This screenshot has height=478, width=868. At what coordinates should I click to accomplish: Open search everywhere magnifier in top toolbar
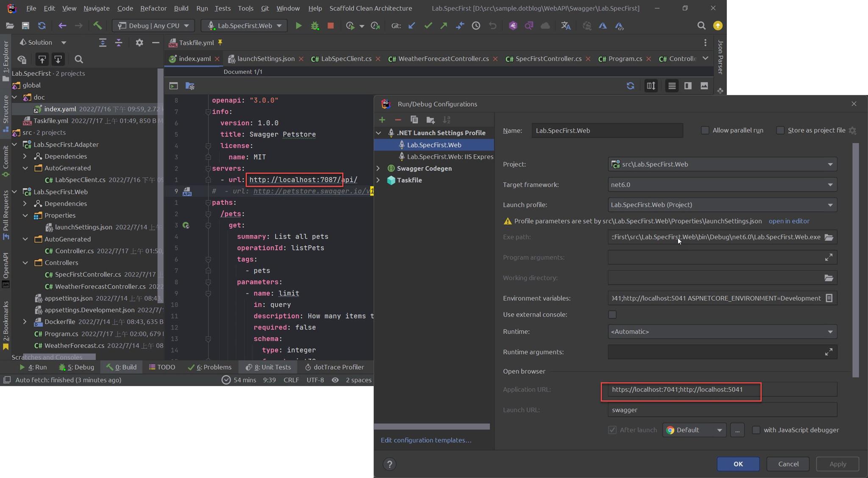(701, 26)
